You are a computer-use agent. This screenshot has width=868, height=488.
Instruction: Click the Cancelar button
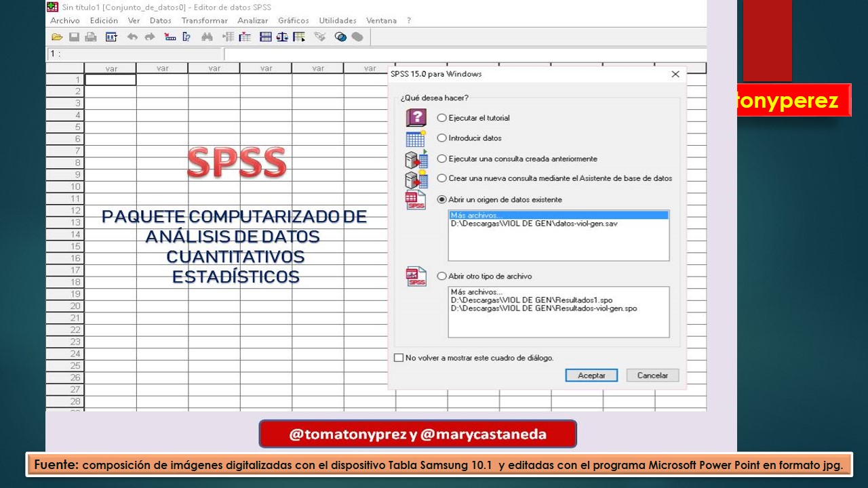coord(652,375)
